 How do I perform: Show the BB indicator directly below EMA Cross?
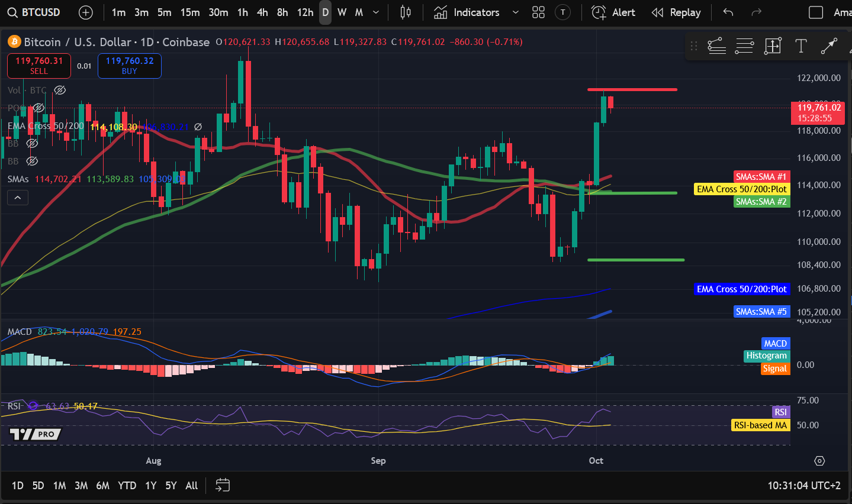point(32,144)
